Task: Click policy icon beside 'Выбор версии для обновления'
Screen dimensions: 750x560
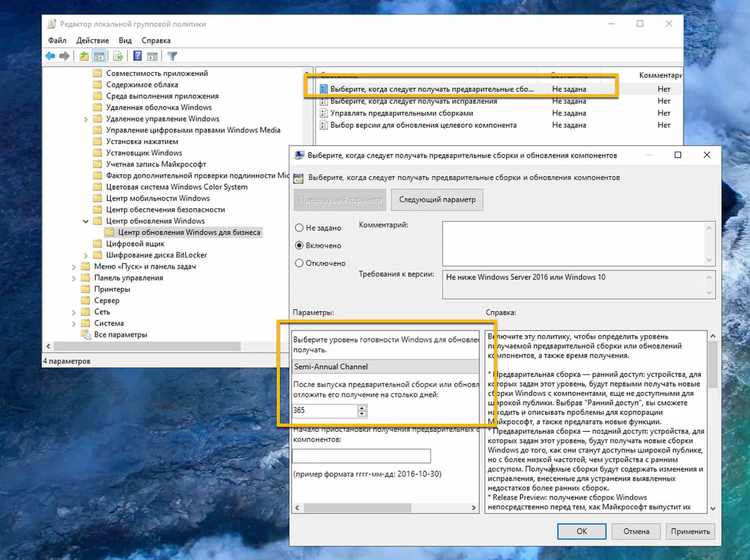Action: [323, 125]
